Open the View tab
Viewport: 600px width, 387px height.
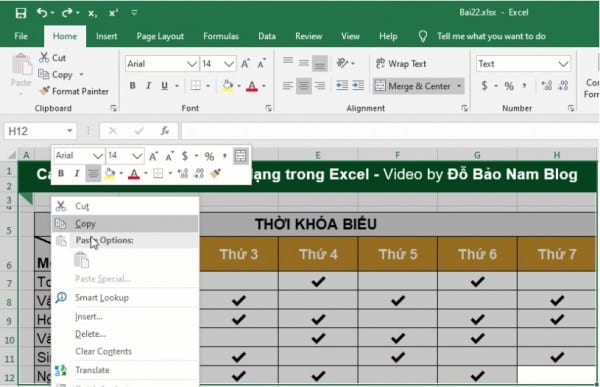click(x=350, y=36)
